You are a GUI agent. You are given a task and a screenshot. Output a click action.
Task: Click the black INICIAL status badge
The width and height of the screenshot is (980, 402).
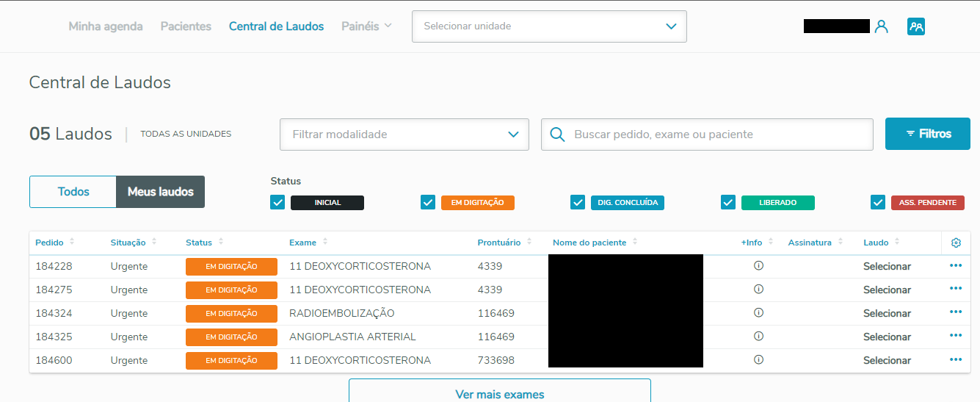[x=327, y=203]
